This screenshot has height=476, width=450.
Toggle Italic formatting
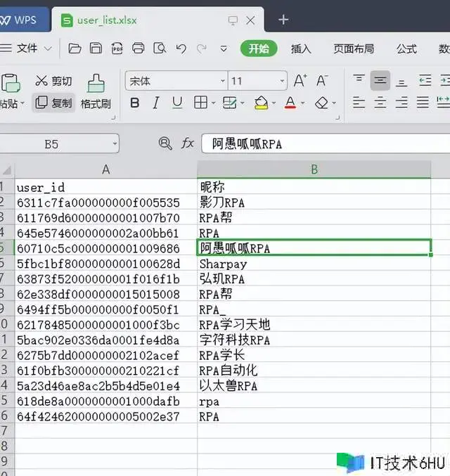click(156, 103)
